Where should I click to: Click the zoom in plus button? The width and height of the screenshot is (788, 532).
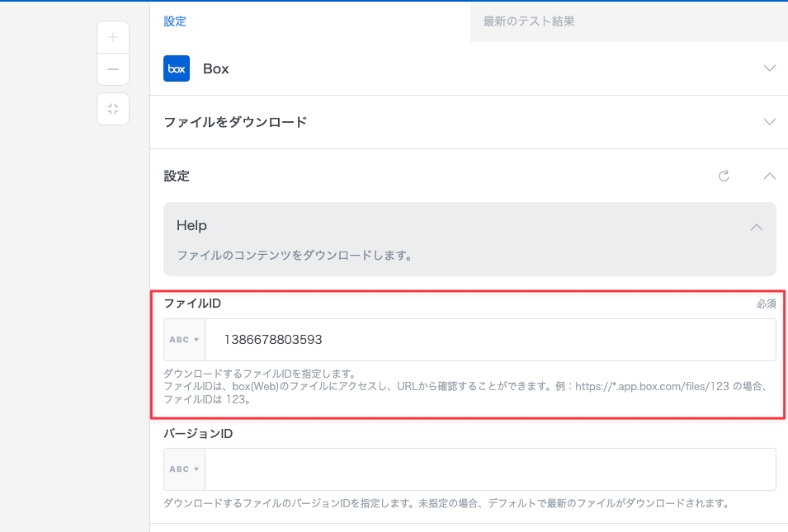pyautogui.click(x=113, y=37)
